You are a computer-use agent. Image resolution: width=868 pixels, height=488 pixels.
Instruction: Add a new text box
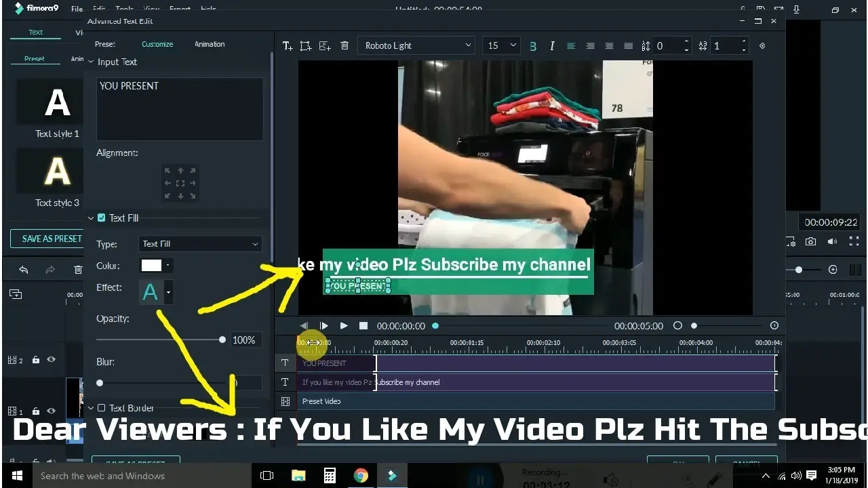click(x=288, y=46)
